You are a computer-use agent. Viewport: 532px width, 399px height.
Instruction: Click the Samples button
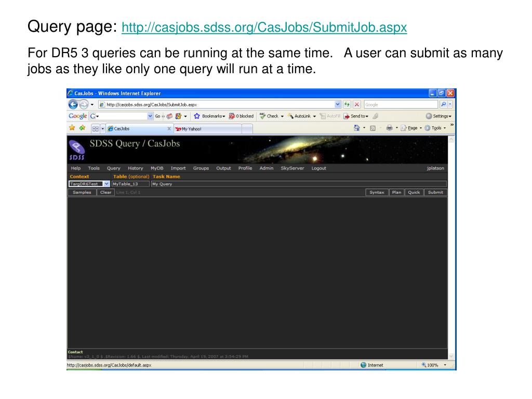tap(82, 192)
